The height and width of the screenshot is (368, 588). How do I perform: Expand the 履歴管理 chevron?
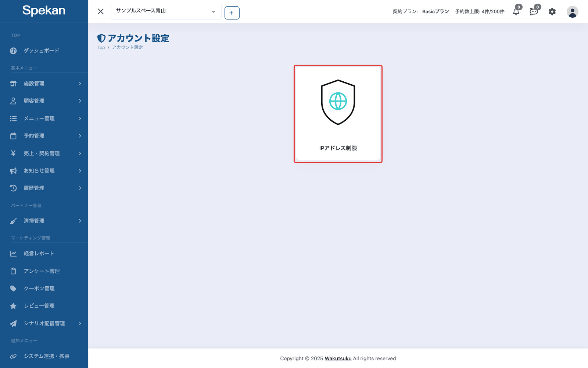pos(80,188)
